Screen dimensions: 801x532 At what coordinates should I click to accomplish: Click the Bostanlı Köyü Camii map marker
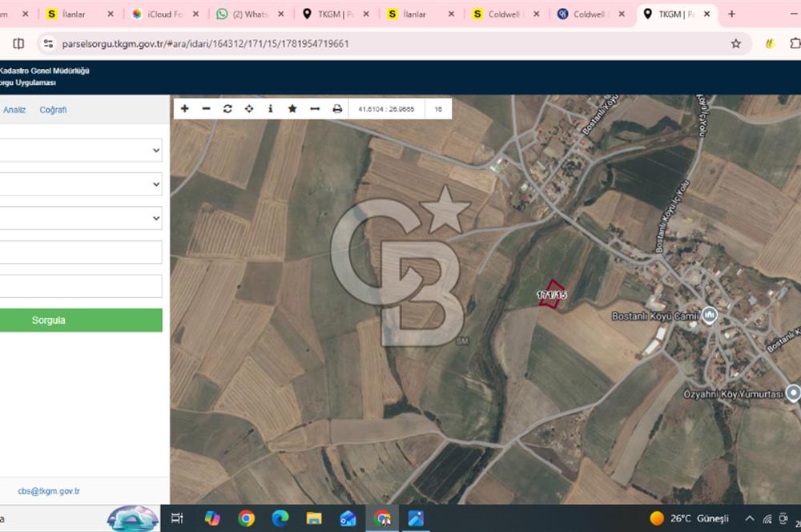click(x=709, y=316)
